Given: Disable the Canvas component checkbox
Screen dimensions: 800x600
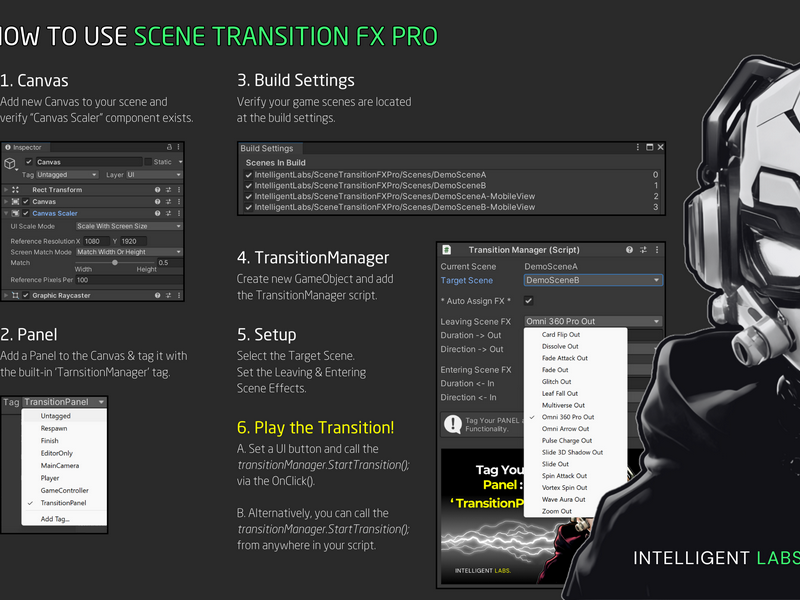Looking at the screenshot, I should pyautogui.click(x=26, y=202).
